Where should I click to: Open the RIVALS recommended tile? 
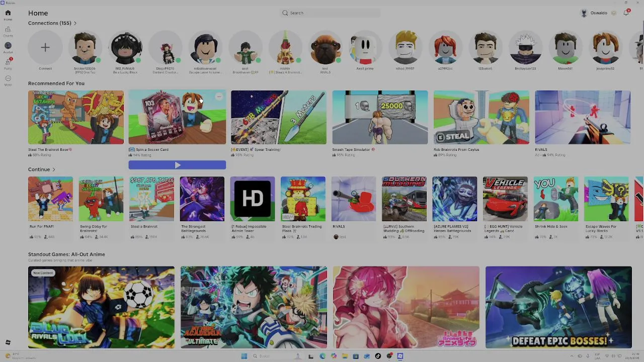point(583,117)
